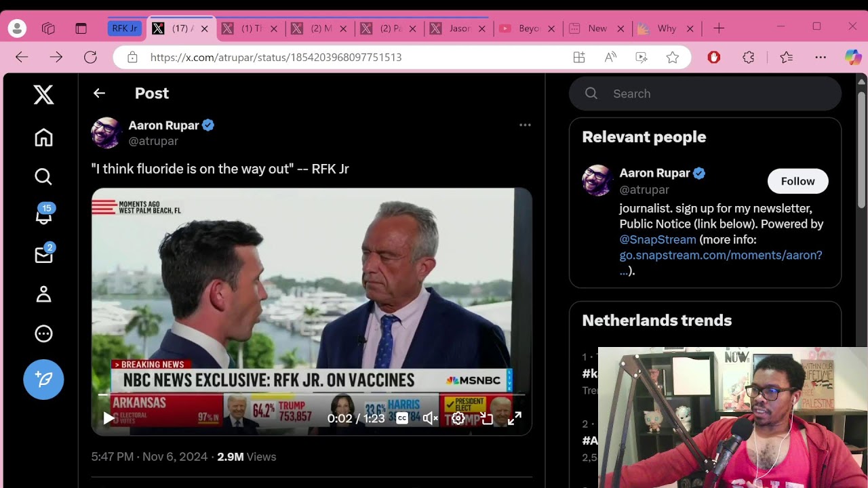Viewport: 868px width, 488px height.
Task: Play the RFK Jr video
Action: pos(108,418)
